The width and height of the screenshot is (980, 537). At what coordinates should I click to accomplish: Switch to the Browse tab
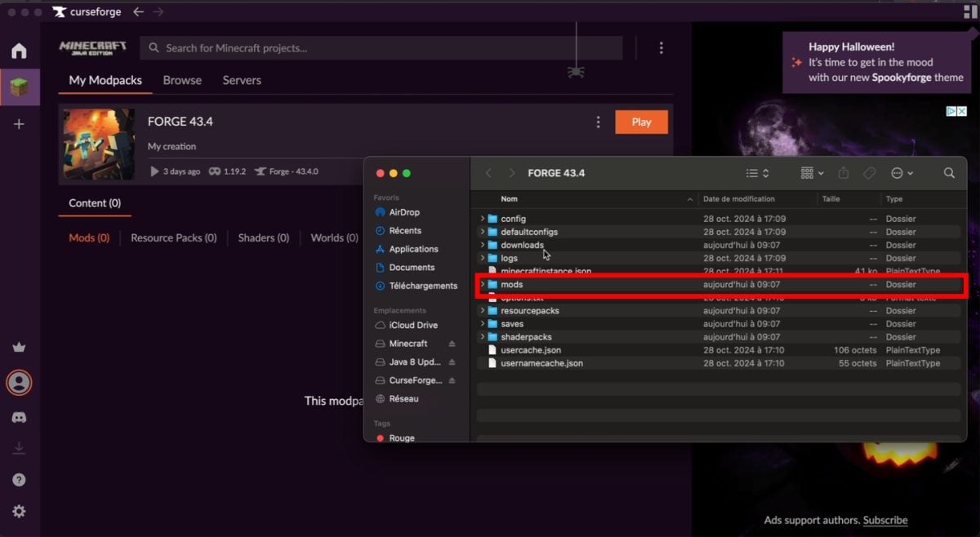coord(182,80)
